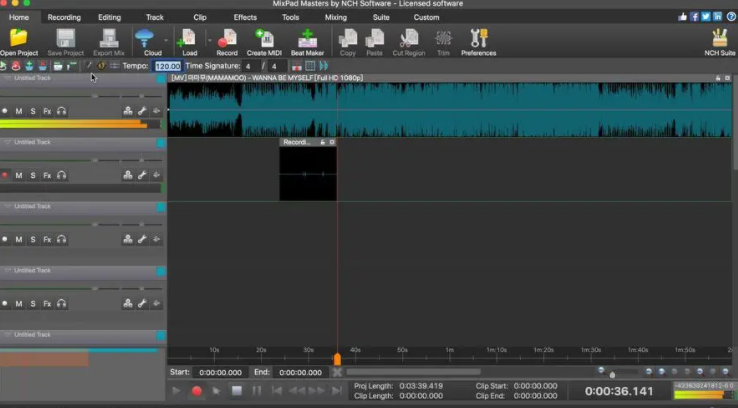This screenshot has width=738, height=408.
Task: Switch to the Recording tab
Action: tap(64, 17)
